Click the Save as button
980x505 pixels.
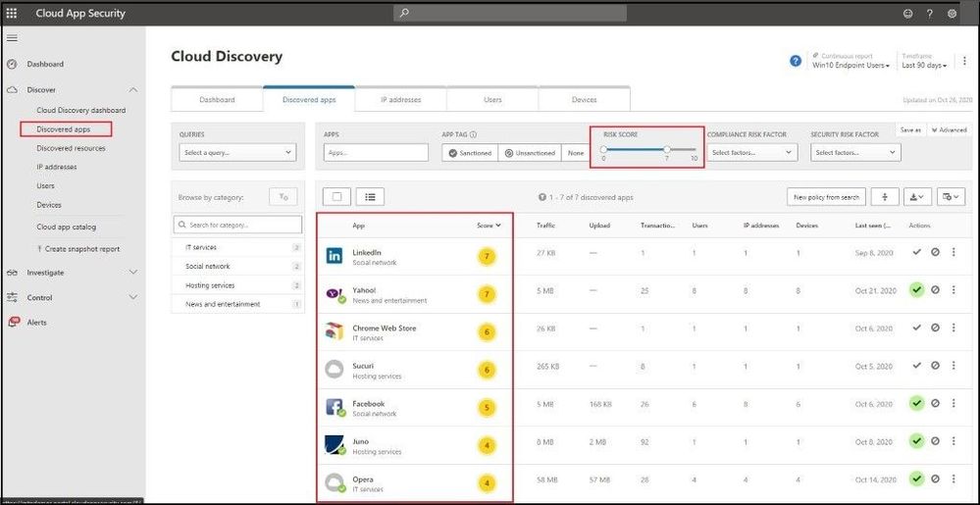(910, 130)
